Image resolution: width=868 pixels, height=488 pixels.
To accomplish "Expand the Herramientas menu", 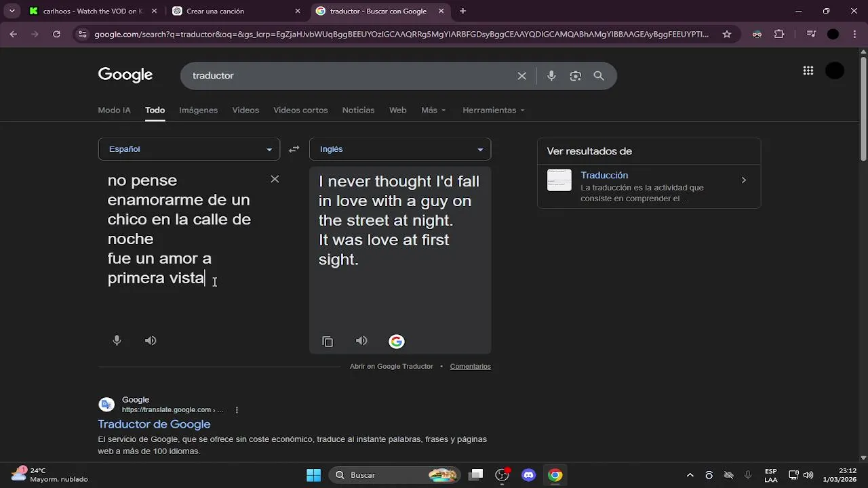I will [494, 110].
